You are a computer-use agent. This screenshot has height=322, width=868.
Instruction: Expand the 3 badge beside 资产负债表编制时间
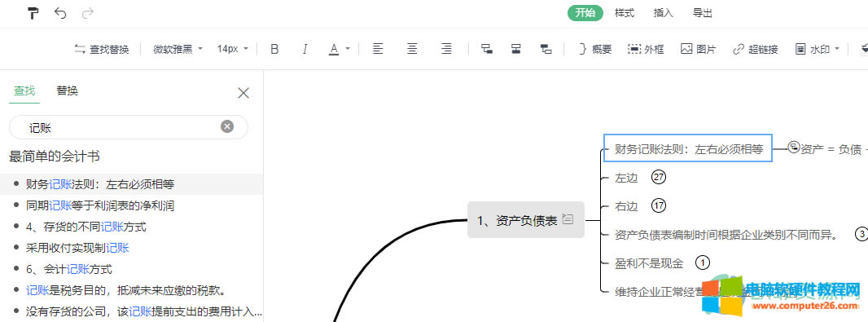tap(861, 234)
